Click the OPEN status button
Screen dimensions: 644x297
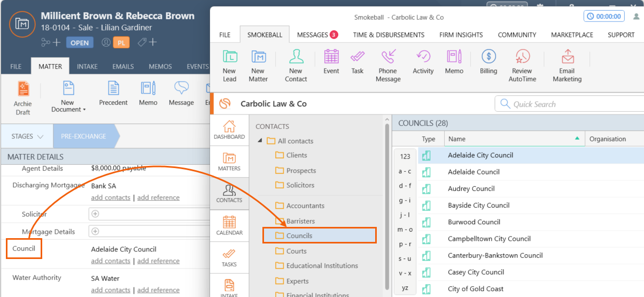[80, 43]
